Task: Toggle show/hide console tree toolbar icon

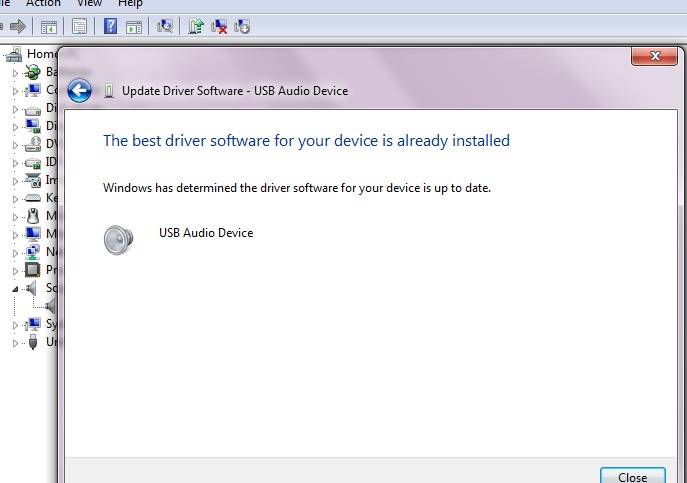Action: pyautogui.click(x=49, y=27)
